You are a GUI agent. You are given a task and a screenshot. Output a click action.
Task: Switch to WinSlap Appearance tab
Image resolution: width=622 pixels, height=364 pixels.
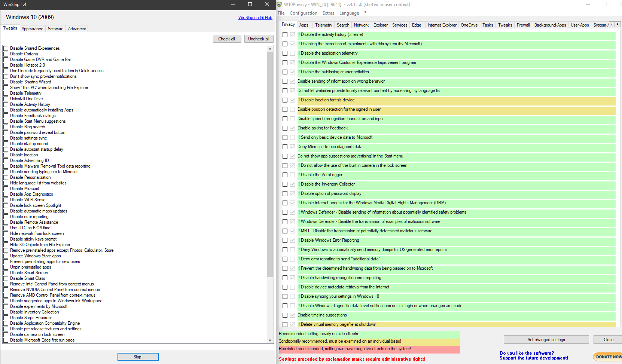point(32,29)
